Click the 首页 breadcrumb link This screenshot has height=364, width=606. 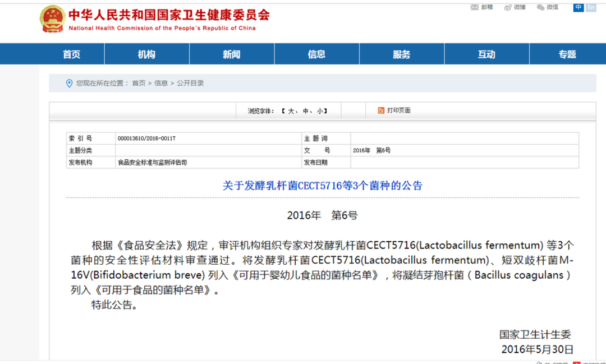pyautogui.click(x=139, y=83)
